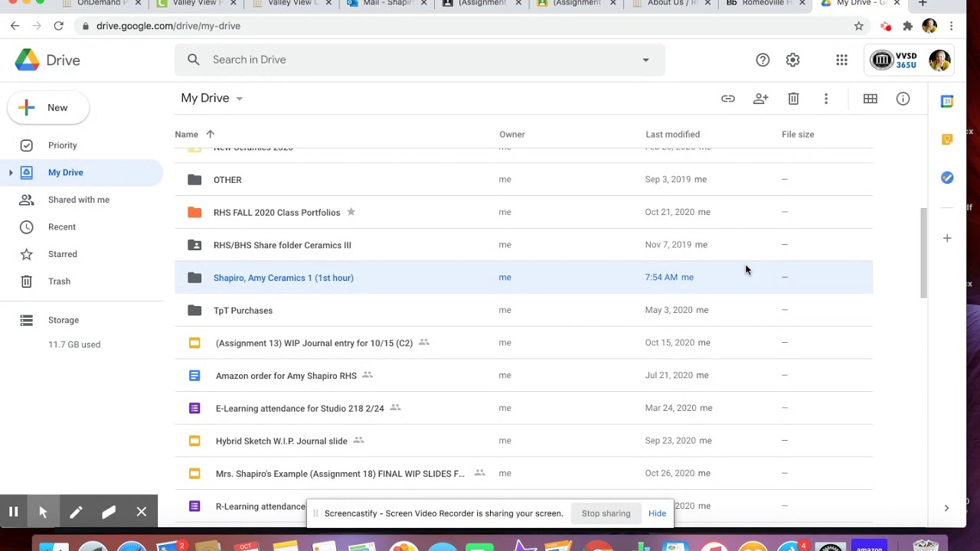Open Google Tasks side panel icon
Image resolution: width=980 pixels, height=551 pixels.
coord(947,178)
